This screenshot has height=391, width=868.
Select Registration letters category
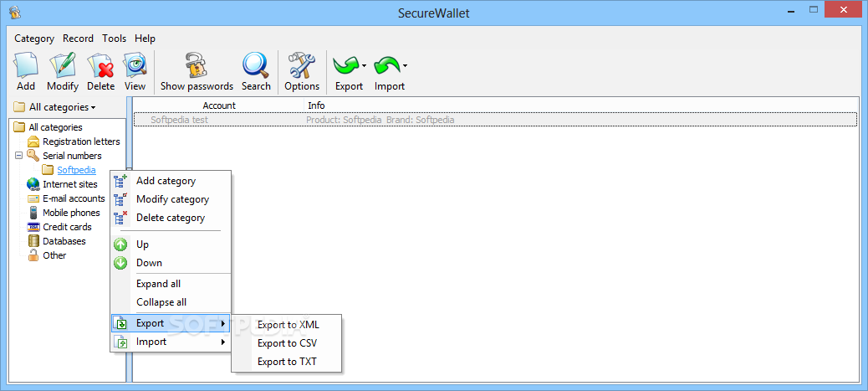(81, 141)
